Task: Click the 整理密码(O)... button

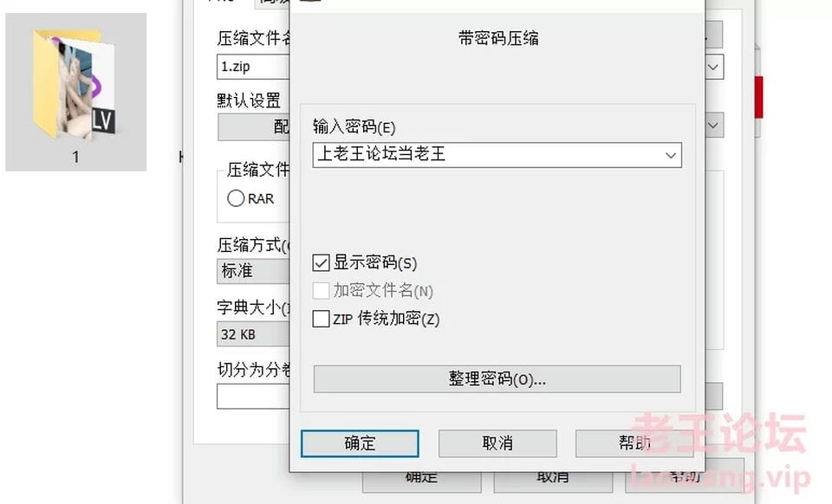Action: click(497, 379)
